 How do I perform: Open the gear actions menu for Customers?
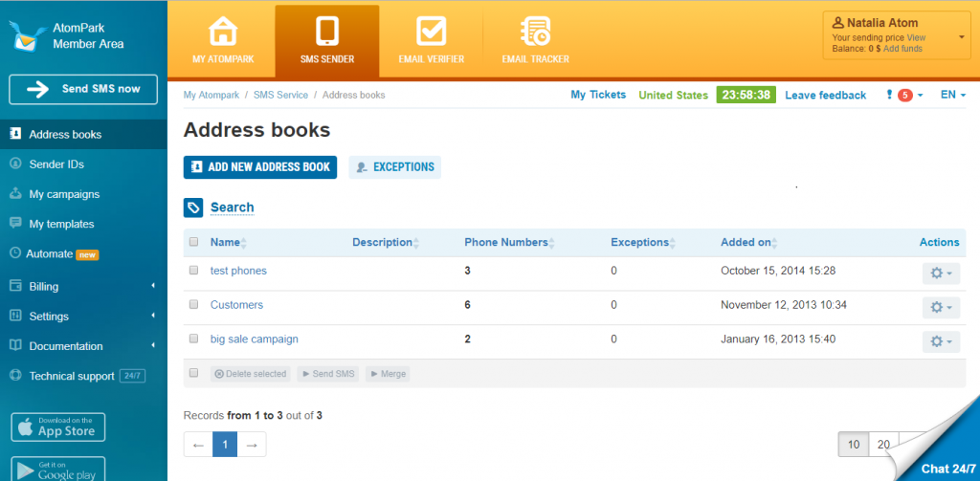(x=941, y=307)
